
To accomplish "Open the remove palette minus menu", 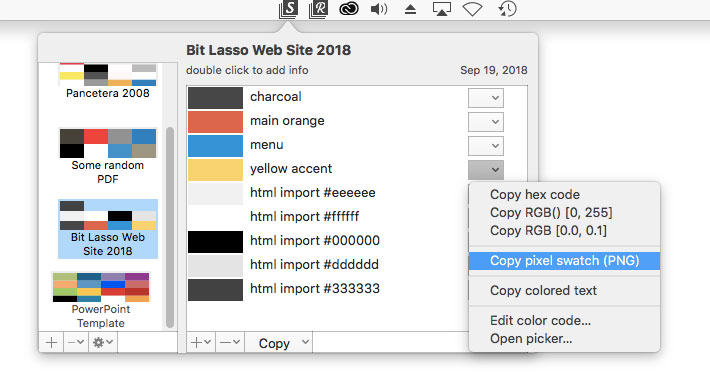I will click(76, 342).
